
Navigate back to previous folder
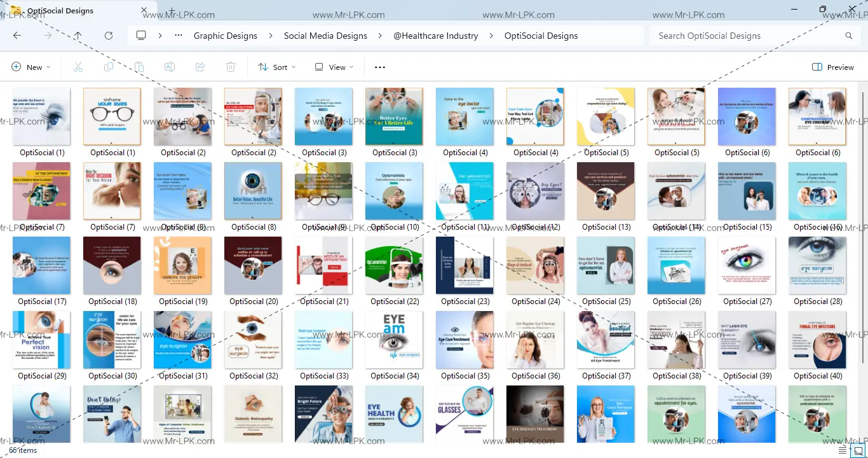17,36
